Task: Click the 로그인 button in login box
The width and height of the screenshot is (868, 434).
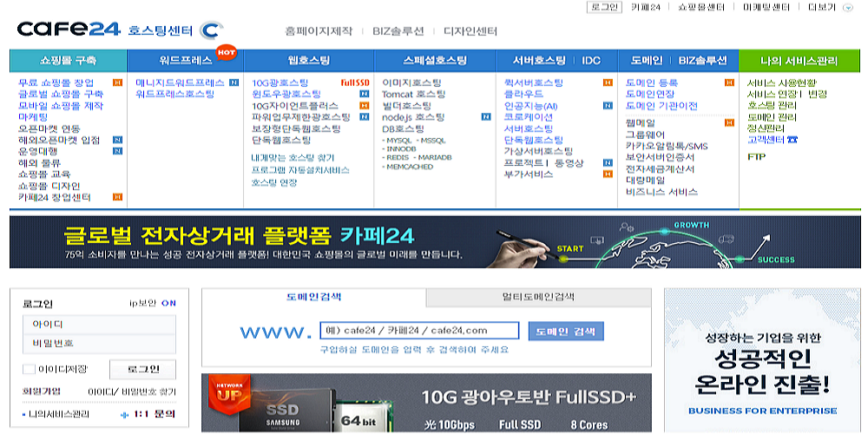Action: (143, 369)
